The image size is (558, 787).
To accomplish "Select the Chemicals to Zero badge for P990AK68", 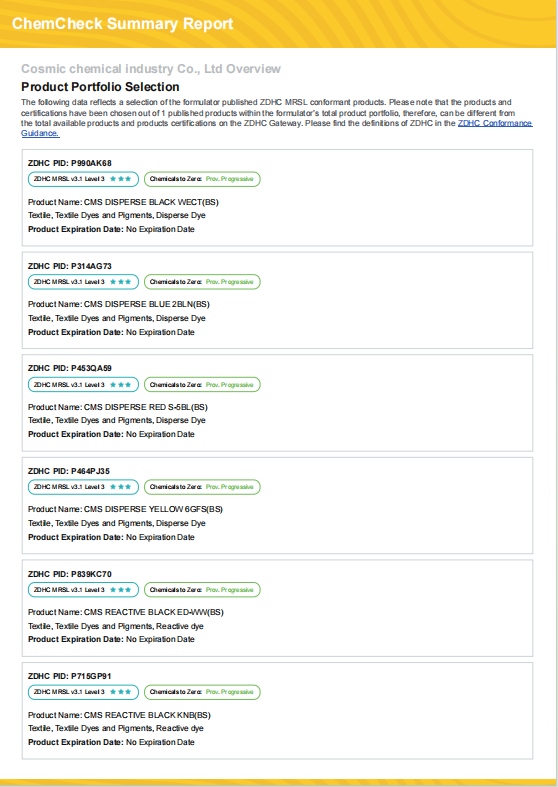I will [x=202, y=179].
